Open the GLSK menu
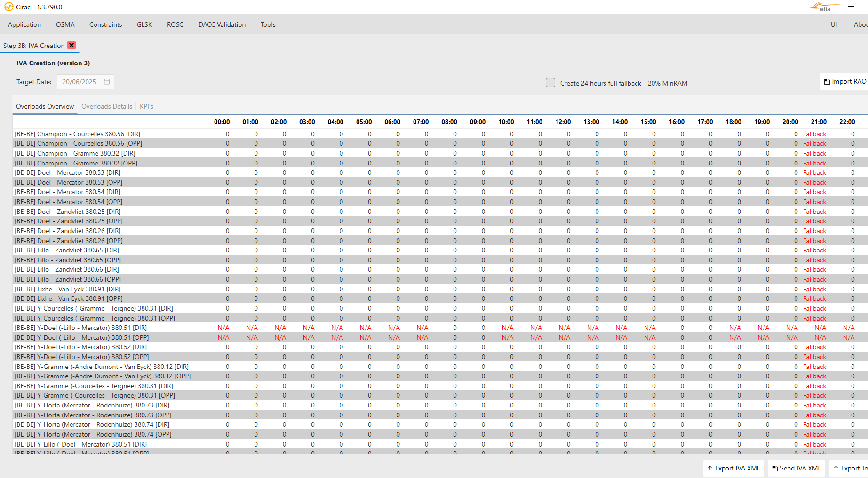Image resolution: width=868 pixels, height=478 pixels. click(x=144, y=24)
